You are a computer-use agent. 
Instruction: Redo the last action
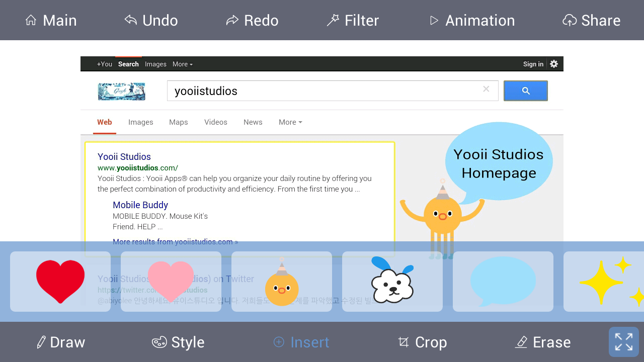[x=252, y=20]
